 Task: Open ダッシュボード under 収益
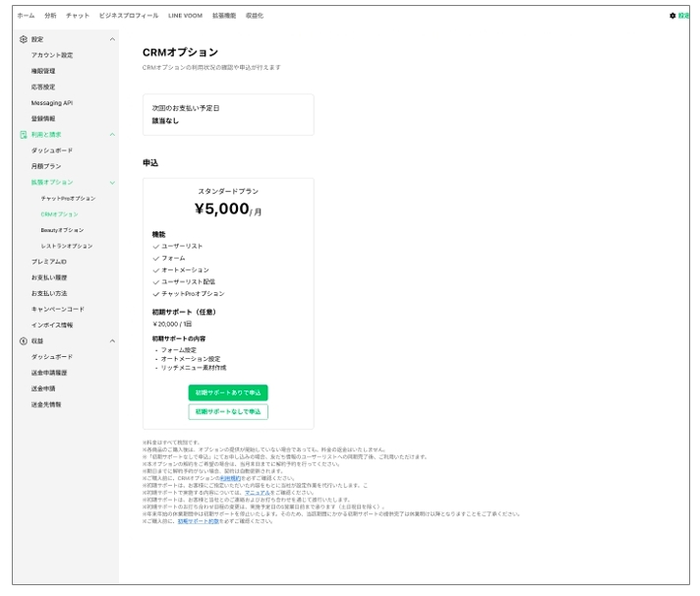point(52,357)
